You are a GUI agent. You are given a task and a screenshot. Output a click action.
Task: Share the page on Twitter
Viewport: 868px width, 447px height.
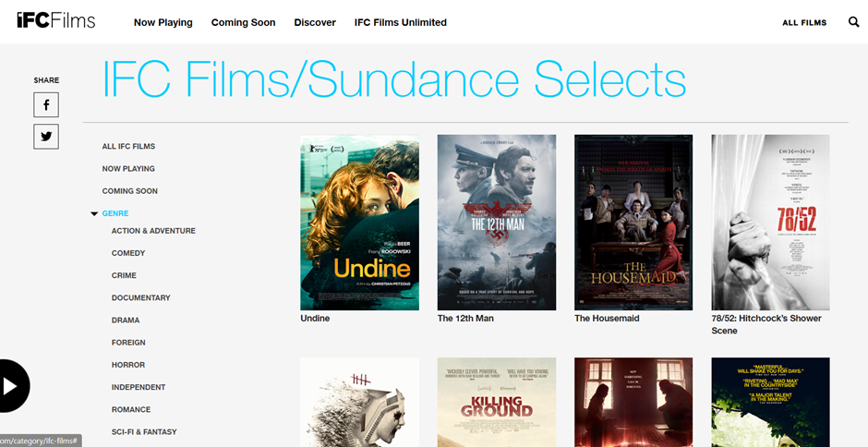tap(46, 137)
